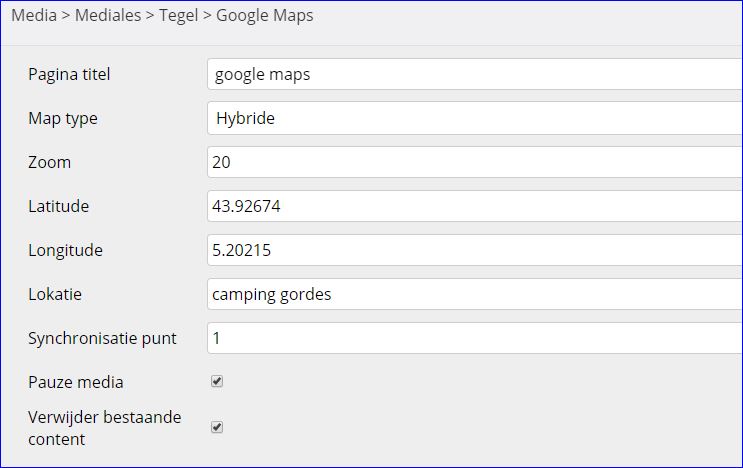Click into the Zoom field showing 20

[x=475, y=162]
